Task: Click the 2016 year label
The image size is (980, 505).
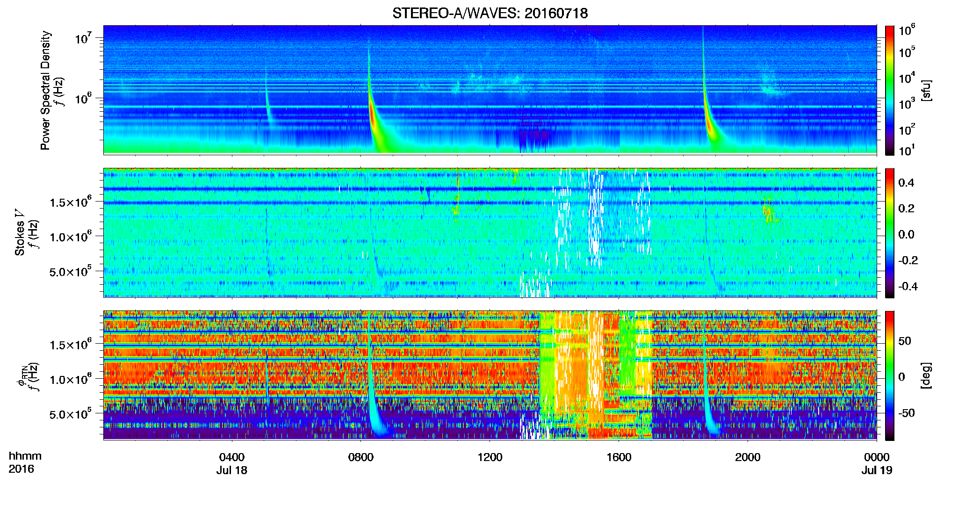Action: [x=21, y=469]
